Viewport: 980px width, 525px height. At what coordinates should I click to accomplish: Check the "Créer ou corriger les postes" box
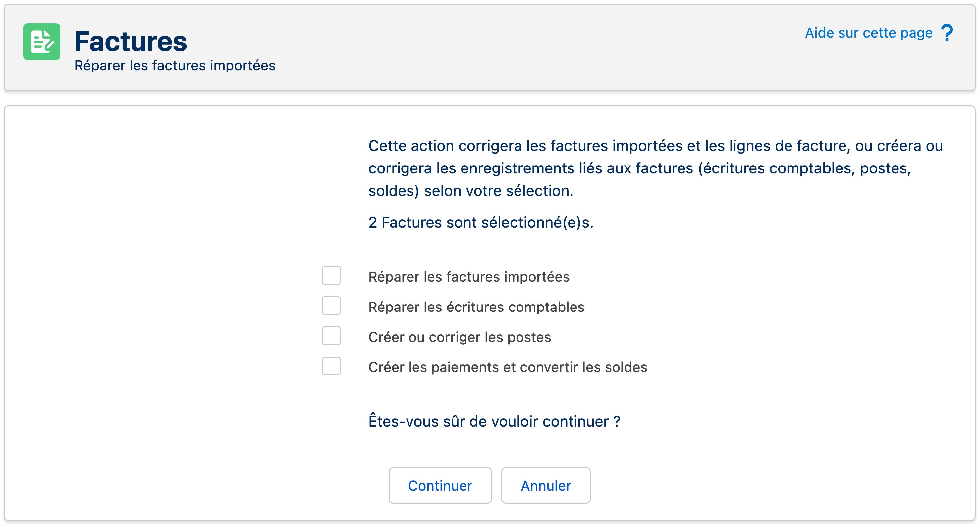pos(331,336)
